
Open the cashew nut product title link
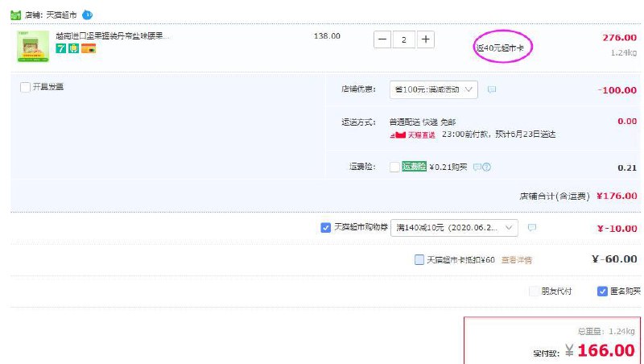click(113, 35)
